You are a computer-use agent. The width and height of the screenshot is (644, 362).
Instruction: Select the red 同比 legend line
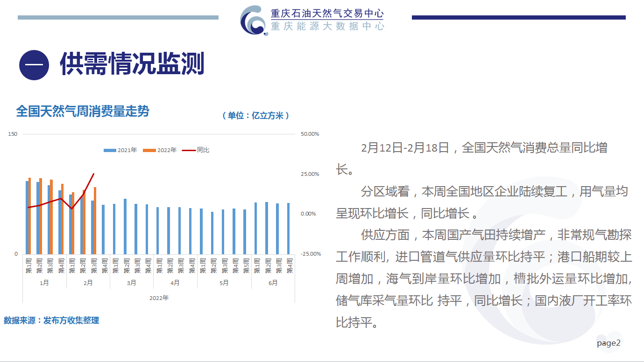point(189,150)
